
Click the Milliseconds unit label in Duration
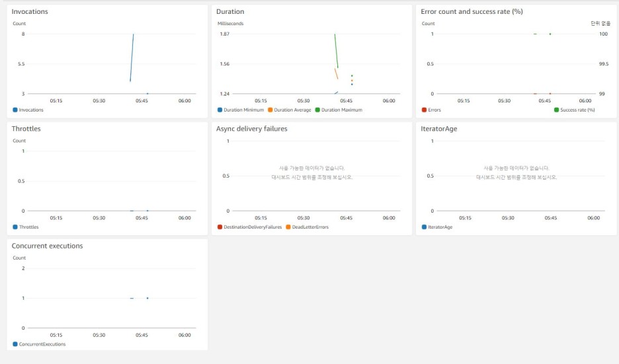[x=231, y=24]
